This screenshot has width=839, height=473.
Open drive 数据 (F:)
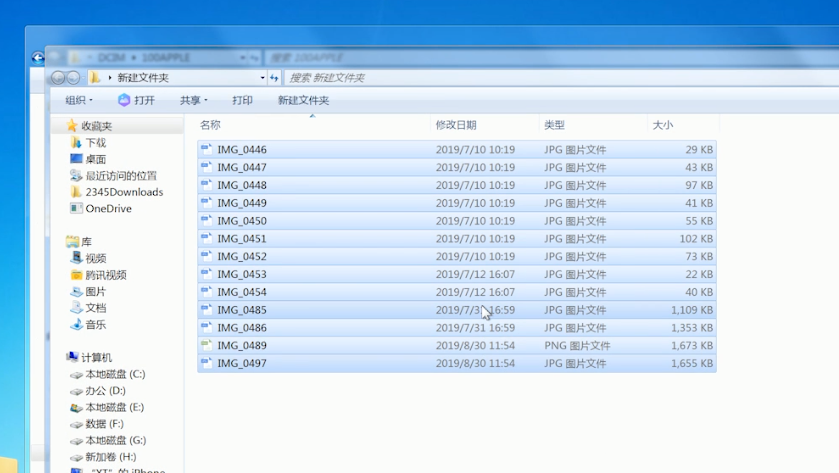[x=104, y=424]
